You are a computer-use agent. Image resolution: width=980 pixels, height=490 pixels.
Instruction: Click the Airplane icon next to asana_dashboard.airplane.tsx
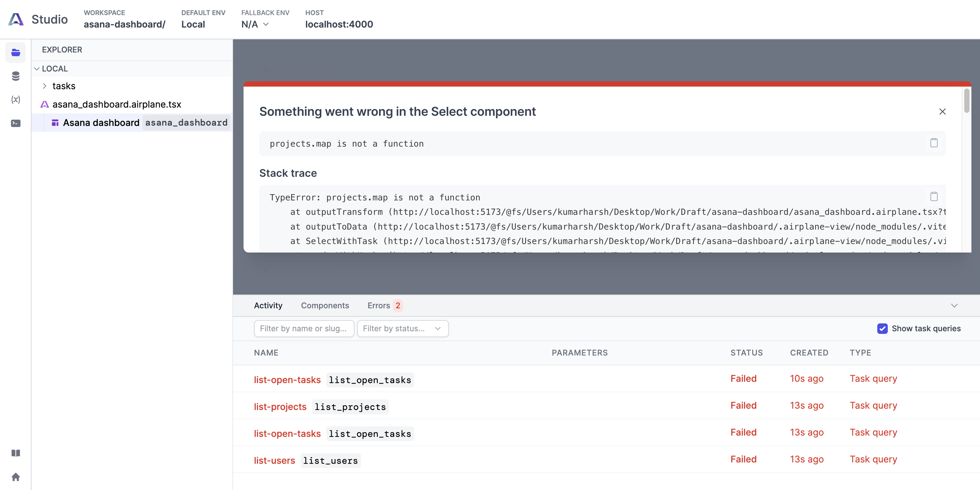45,104
